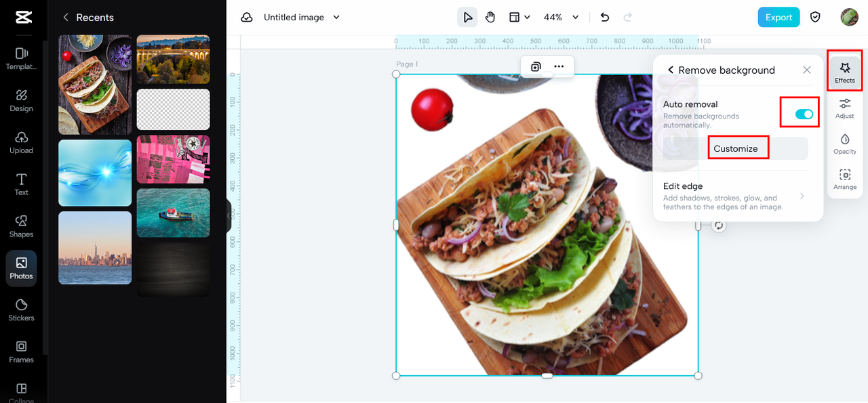This screenshot has width=868, height=403.
Task: Open the Photos sidebar panel
Action: pos(21,268)
